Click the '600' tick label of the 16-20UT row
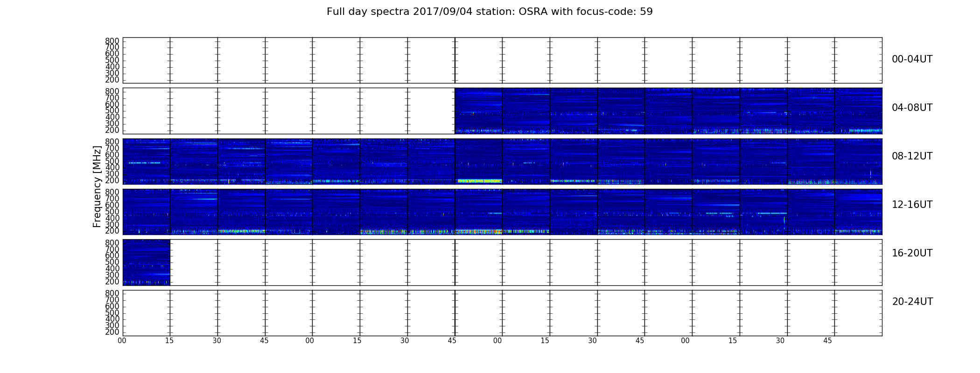This screenshot has width=980, height=373. pos(112,256)
